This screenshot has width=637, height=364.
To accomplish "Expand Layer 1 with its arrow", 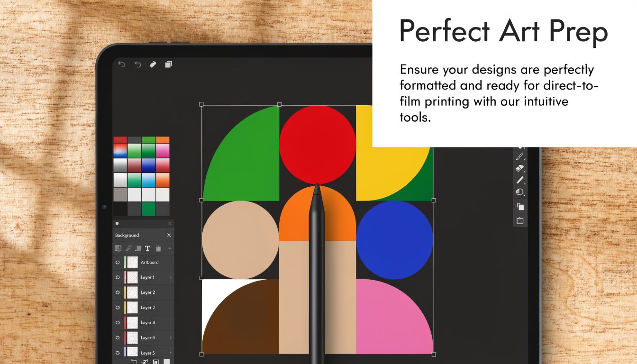I will click(x=171, y=277).
